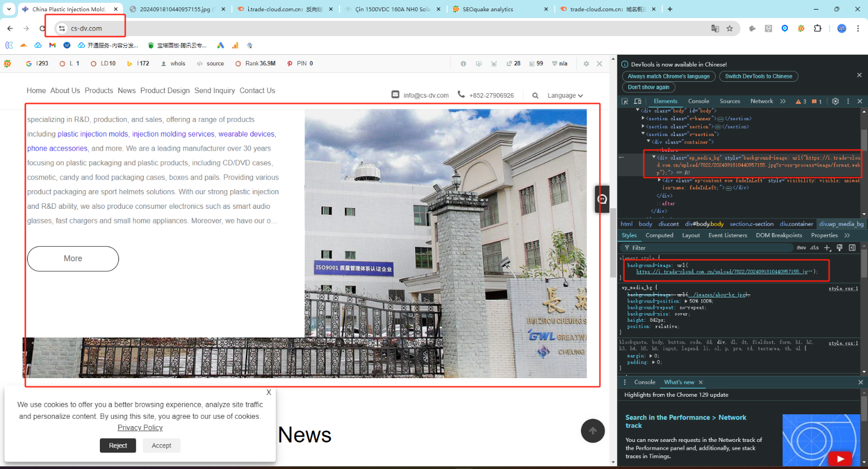This screenshot has width=868, height=469.
Task: Collapse the wp_media_bg div node
Action: [x=654, y=157]
